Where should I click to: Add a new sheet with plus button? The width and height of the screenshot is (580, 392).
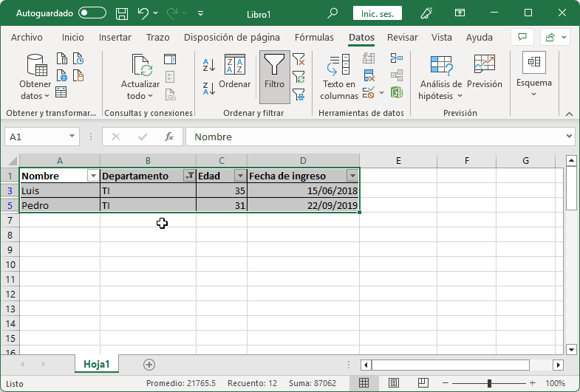[149, 364]
